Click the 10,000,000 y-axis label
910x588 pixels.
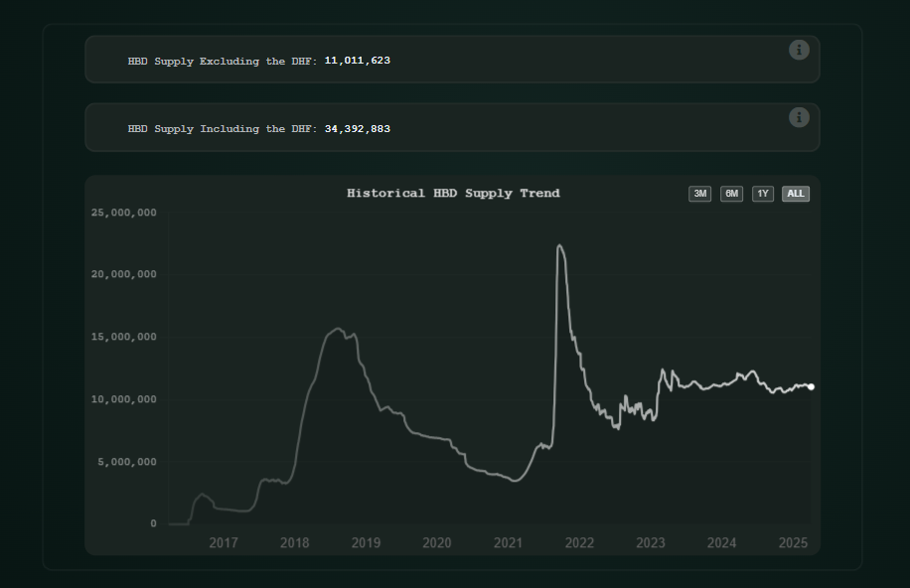pyautogui.click(x=123, y=399)
